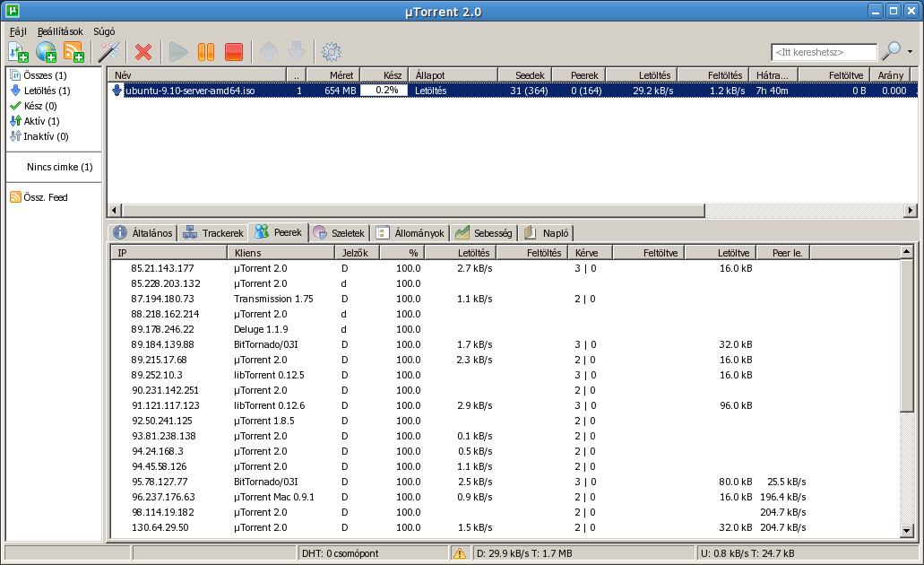
Task: Open the Súgó menu
Action: point(104,31)
